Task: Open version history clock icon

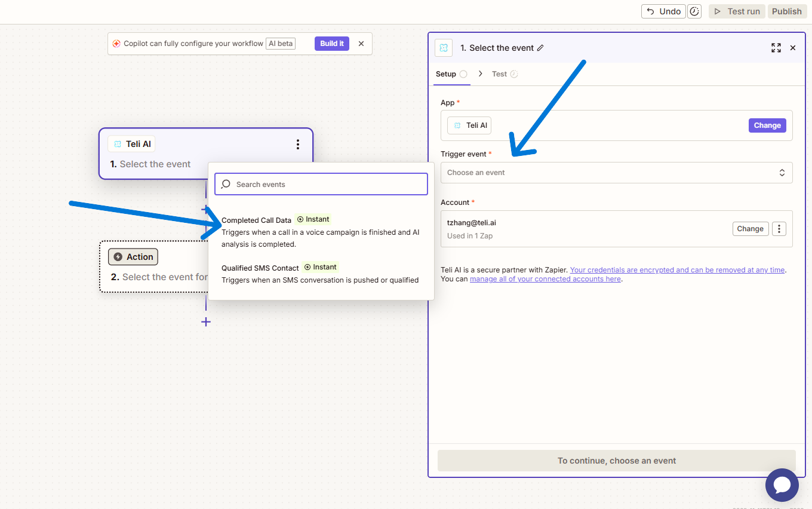Action: [694, 11]
